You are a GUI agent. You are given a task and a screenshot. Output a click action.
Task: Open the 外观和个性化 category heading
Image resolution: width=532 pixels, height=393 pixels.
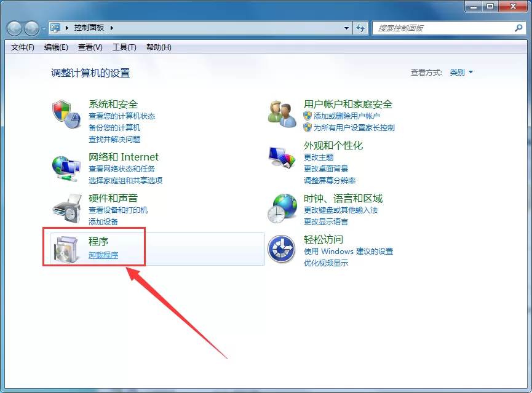coord(333,146)
